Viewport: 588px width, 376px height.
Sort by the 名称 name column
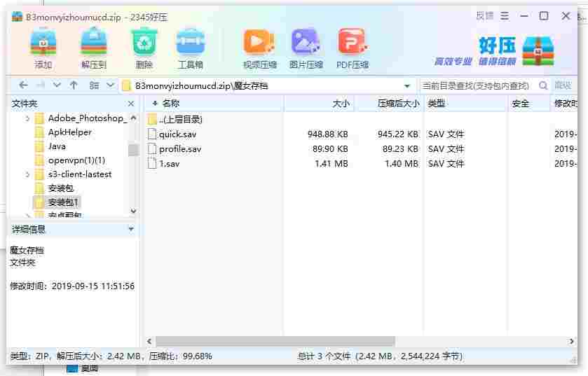point(170,104)
